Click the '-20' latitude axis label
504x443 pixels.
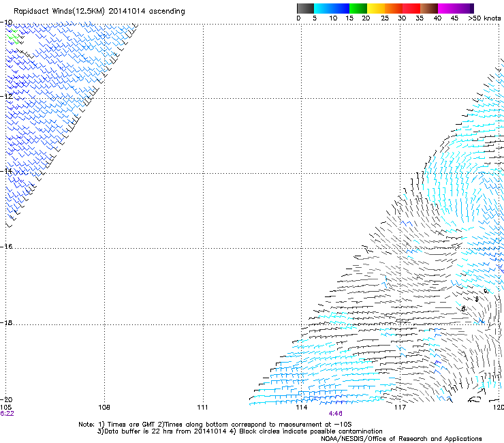pos(6,399)
